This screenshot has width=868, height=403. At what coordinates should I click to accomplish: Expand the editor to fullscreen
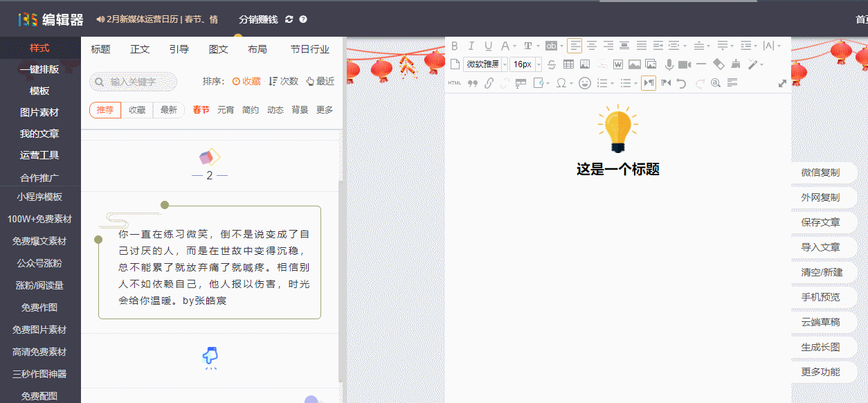[782, 83]
